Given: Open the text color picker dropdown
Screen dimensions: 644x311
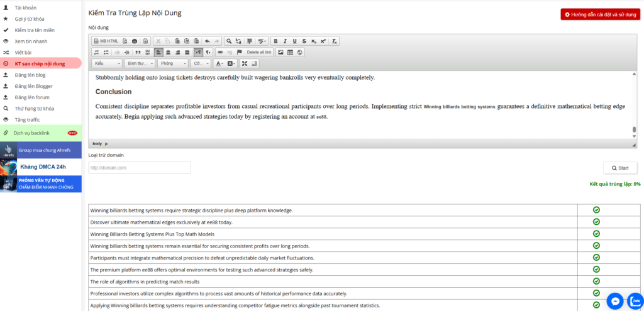Looking at the screenshot, I should point(219,63).
